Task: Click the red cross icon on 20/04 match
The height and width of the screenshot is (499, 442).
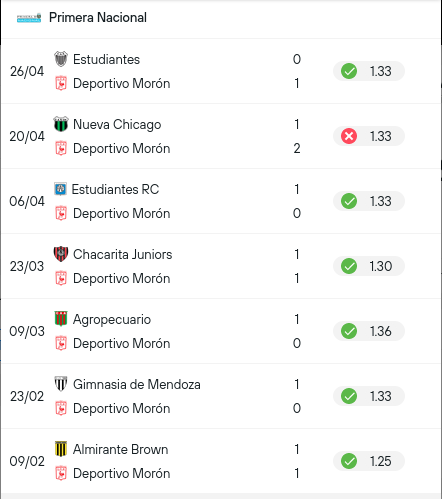Action: (349, 136)
